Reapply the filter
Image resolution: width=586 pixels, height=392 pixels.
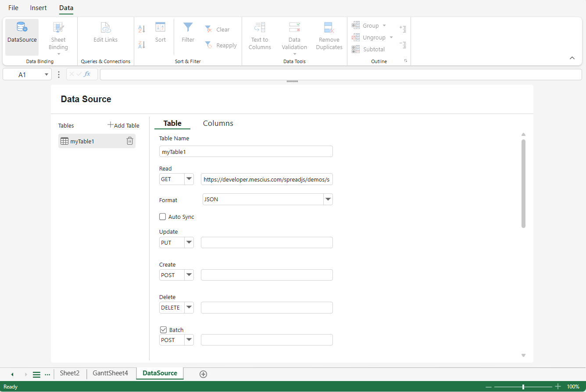pyautogui.click(x=221, y=45)
